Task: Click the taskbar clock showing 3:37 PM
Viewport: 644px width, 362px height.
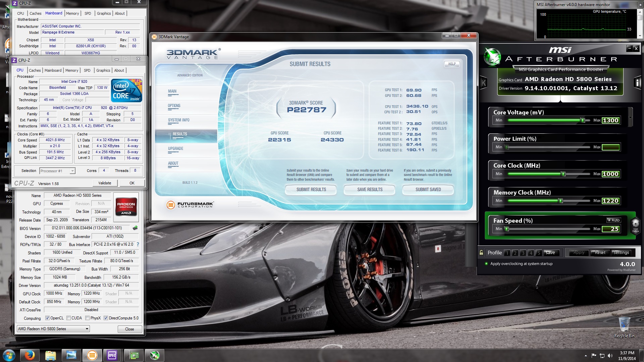Action: (627, 356)
